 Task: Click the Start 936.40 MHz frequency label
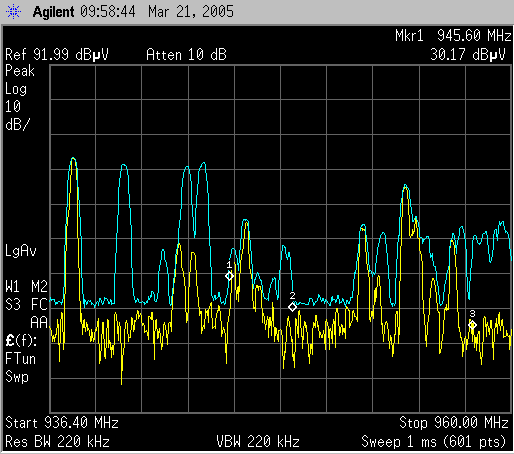point(62,423)
